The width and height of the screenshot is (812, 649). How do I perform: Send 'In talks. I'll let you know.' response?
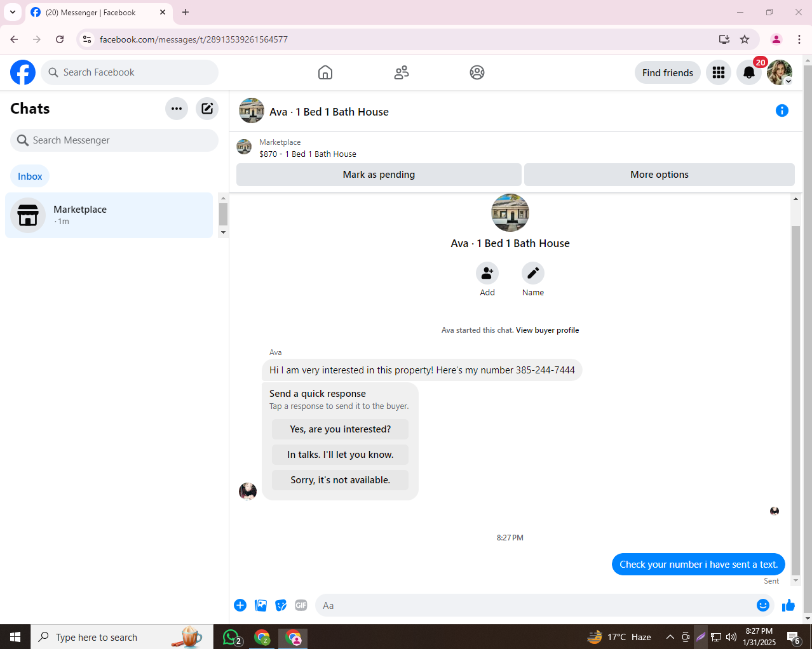click(341, 455)
